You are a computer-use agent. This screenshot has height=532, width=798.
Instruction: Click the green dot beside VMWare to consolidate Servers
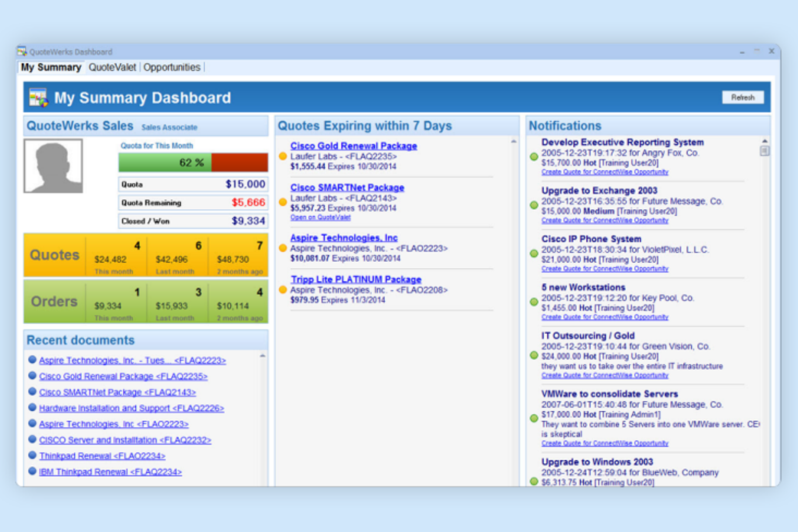click(x=534, y=418)
